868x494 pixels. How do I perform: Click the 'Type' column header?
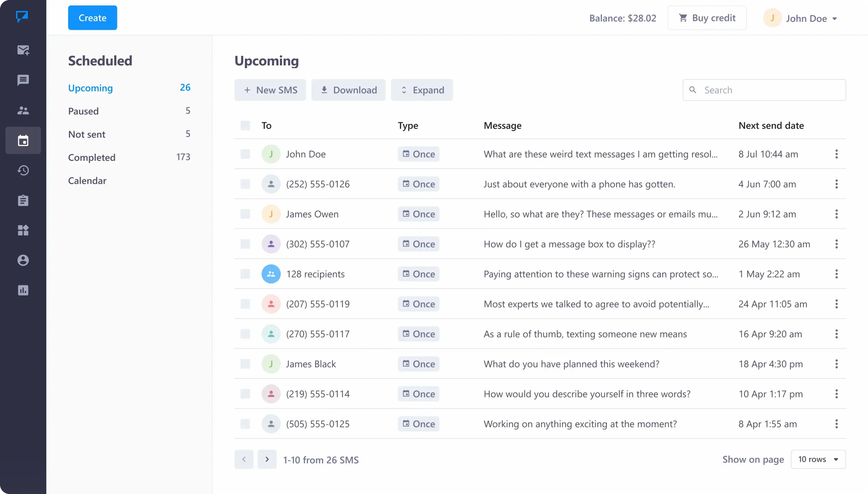pos(408,125)
